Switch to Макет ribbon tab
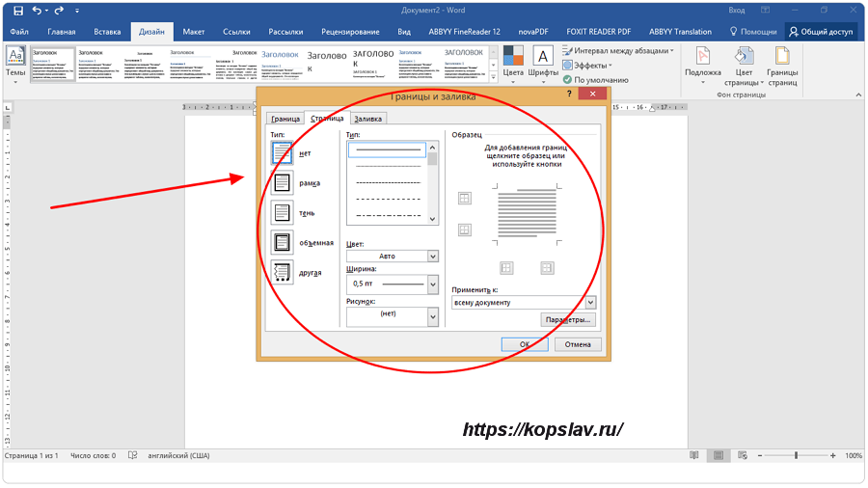The height and width of the screenshot is (488, 868). pyautogui.click(x=194, y=32)
